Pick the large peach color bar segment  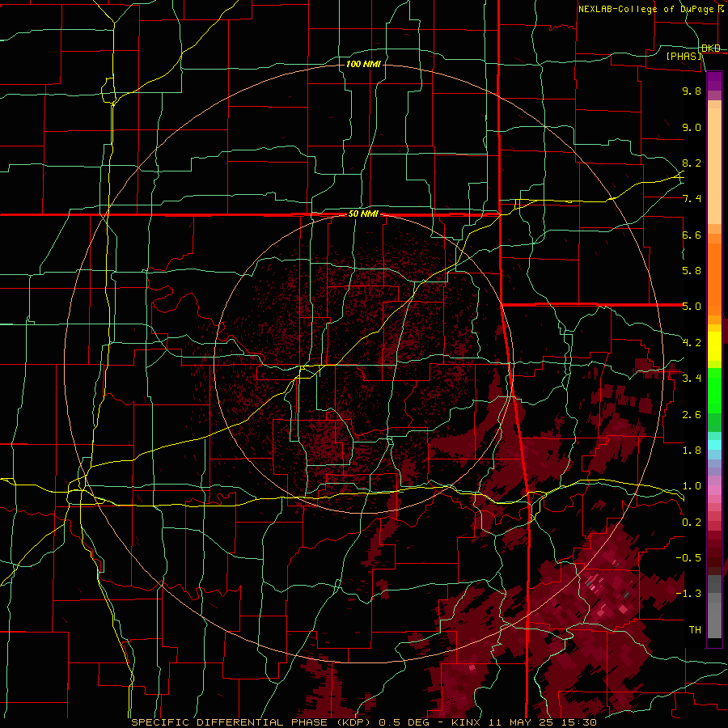point(714,167)
